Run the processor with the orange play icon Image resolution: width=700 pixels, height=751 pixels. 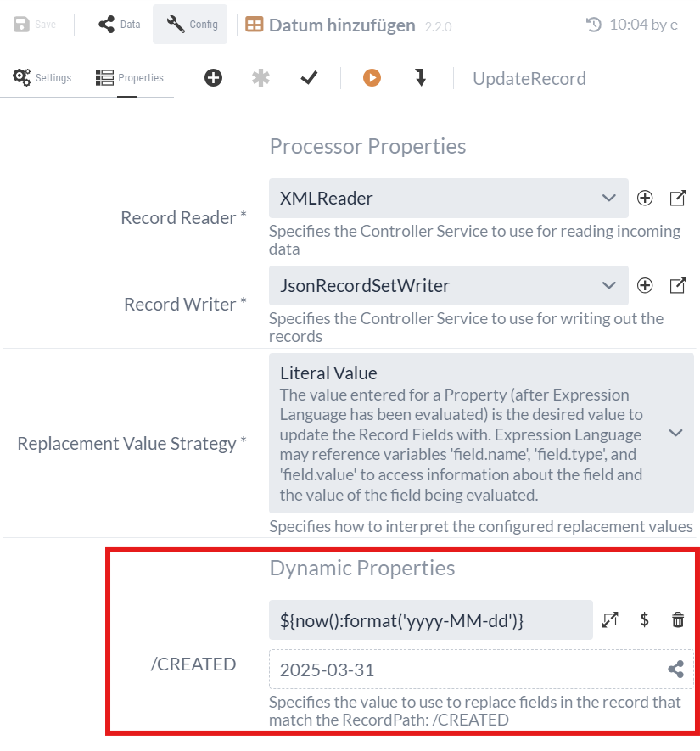point(371,77)
